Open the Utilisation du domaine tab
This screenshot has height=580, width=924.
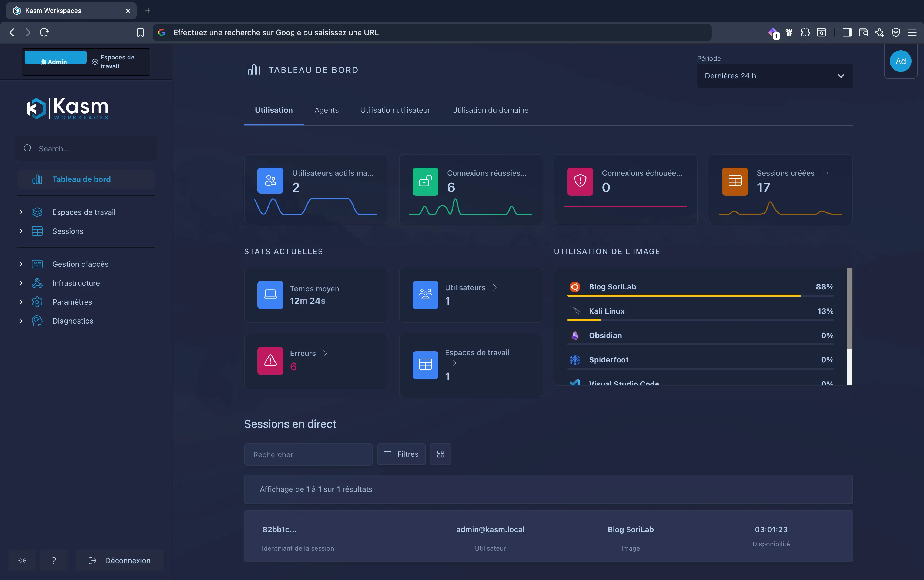click(490, 111)
